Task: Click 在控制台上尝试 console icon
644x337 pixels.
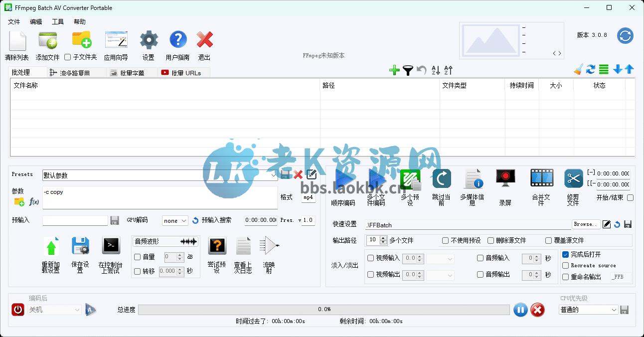Action: click(111, 246)
